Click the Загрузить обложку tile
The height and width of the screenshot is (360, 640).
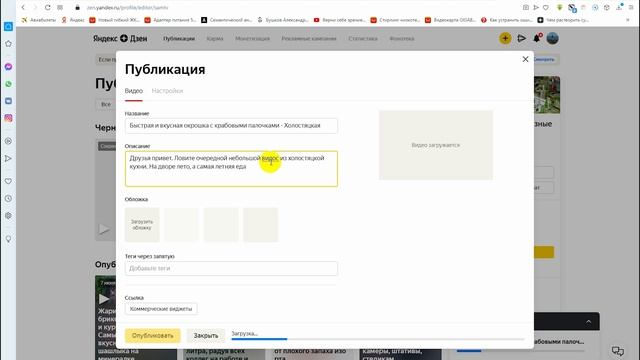(x=142, y=225)
